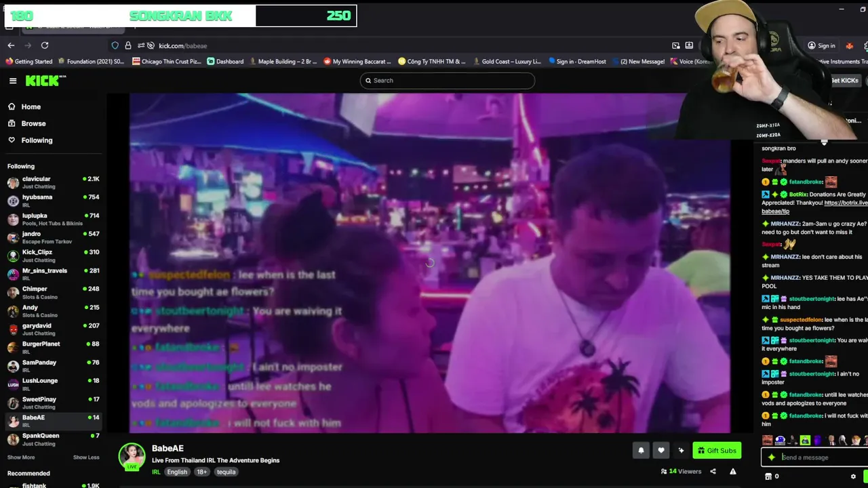Open My Winning Baccarat bookmark
The height and width of the screenshot is (488, 868).
[357, 62]
